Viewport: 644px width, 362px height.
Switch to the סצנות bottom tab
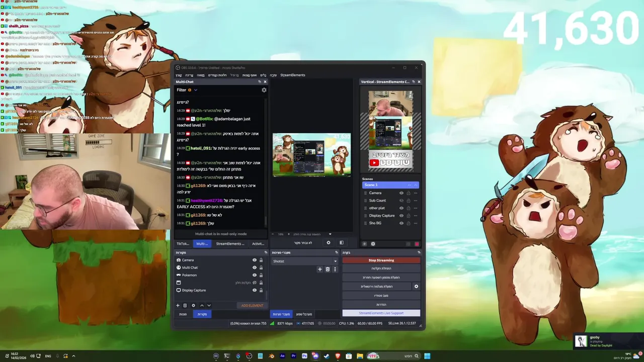pos(183,314)
